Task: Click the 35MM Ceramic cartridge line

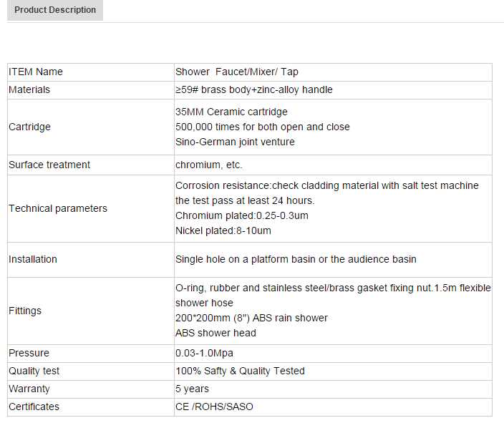Action: click(231, 112)
